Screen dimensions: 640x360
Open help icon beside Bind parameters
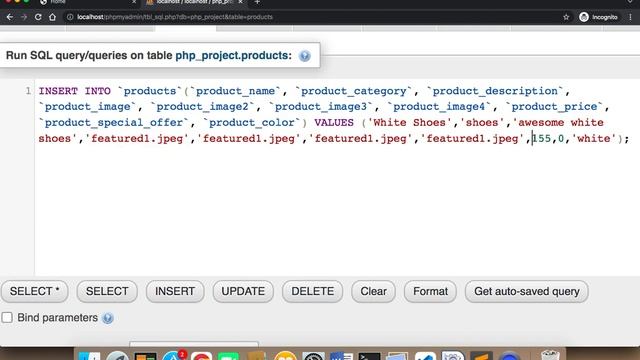108,318
